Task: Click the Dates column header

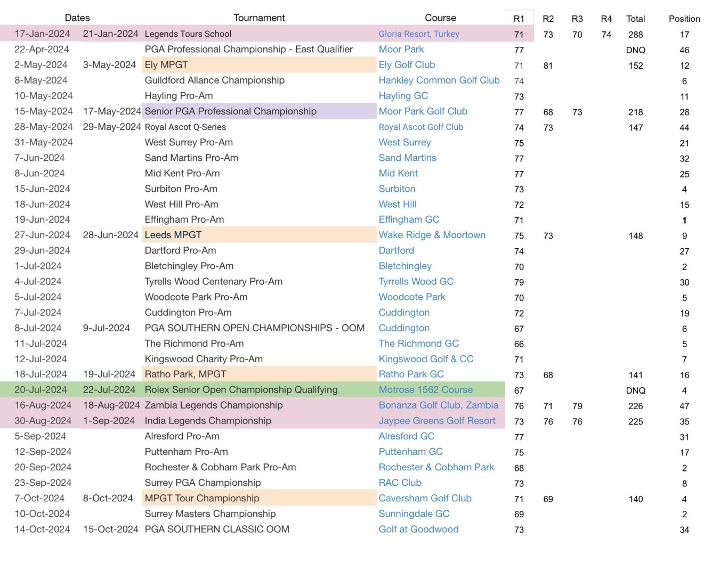Action: 77,18
